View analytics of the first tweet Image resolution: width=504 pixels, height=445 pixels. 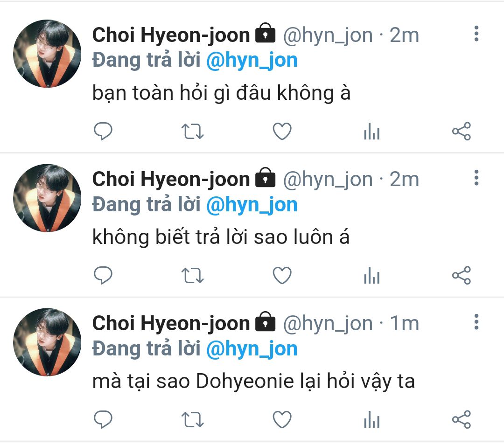tap(371, 131)
